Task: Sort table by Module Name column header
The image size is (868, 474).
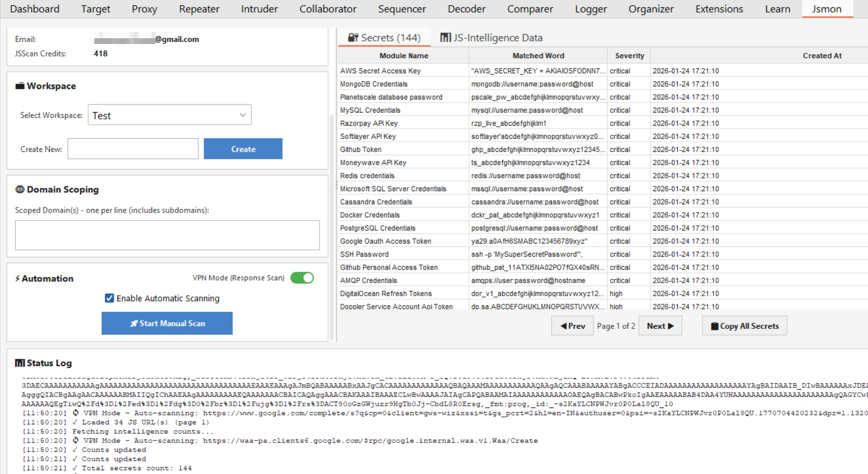Action: [404, 56]
